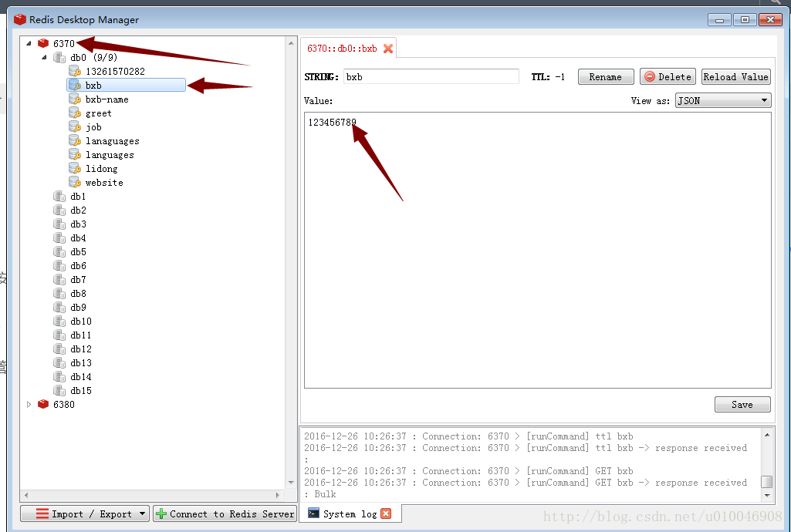Click Connect to Redis Server
791x532 pixels.
[x=225, y=513]
